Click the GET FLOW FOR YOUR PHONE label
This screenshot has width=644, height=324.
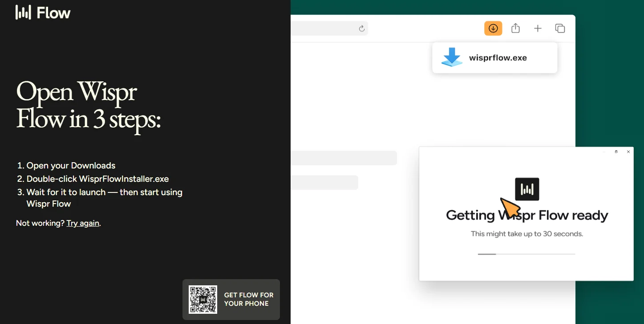249,299
